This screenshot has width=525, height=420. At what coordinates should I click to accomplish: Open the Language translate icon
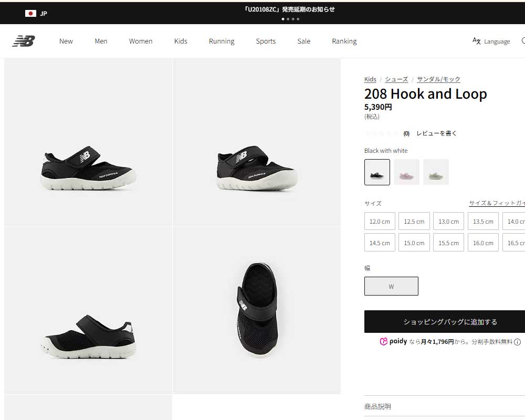477,41
